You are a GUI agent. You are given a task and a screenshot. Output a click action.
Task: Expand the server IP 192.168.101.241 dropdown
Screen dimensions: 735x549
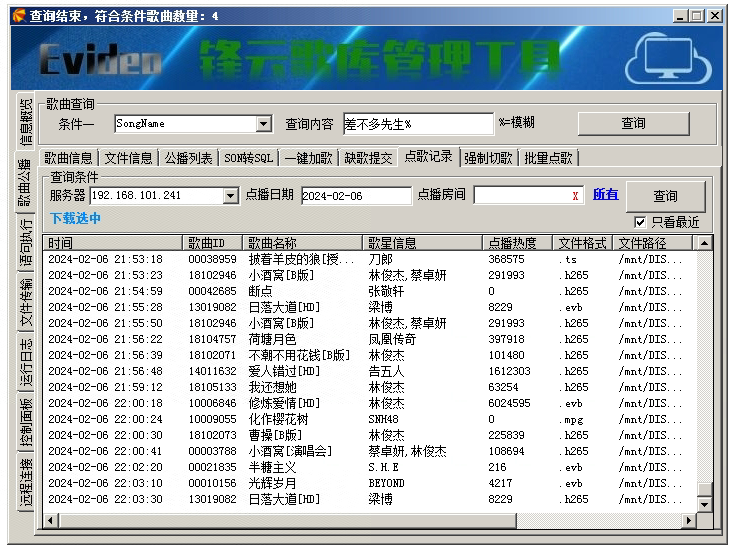point(230,196)
